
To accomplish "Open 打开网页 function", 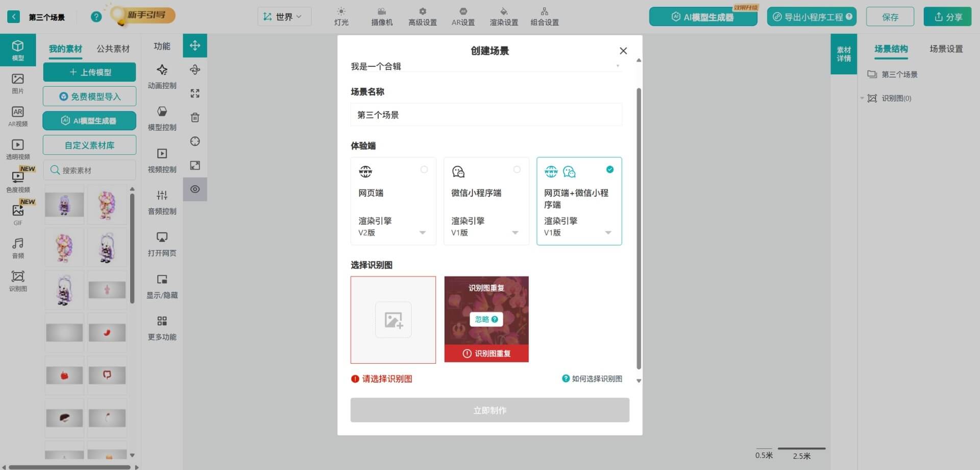I will pyautogui.click(x=162, y=244).
